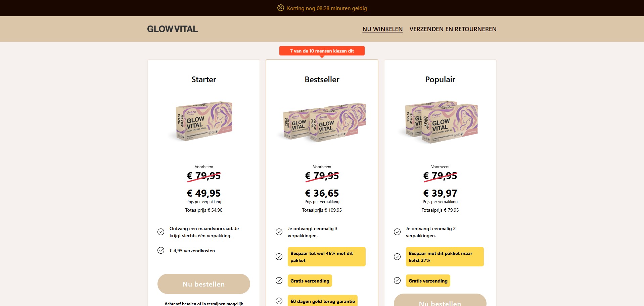
Task: Click checkmark icon beside '60 dagen geld terug'
Action: tap(279, 301)
